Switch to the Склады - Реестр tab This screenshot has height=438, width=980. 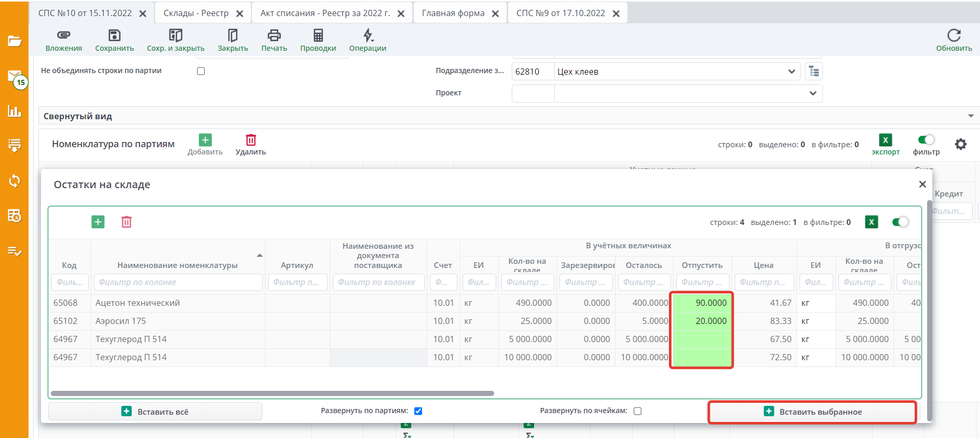coord(196,13)
